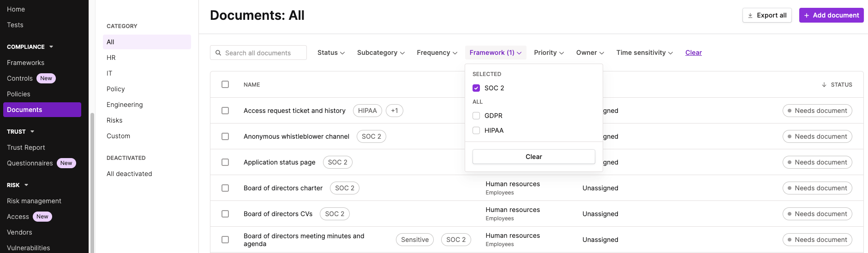This screenshot has width=868, height=253.
Task: Open Tests in the sidebar
Action: point(15,25)
